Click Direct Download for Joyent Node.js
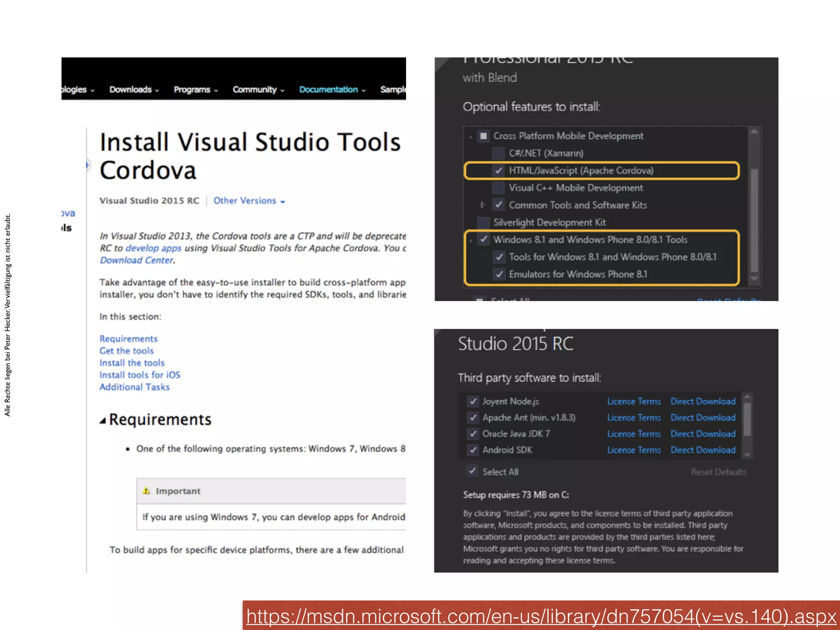This screenshot has height=630, width=840. click(703, 402)
